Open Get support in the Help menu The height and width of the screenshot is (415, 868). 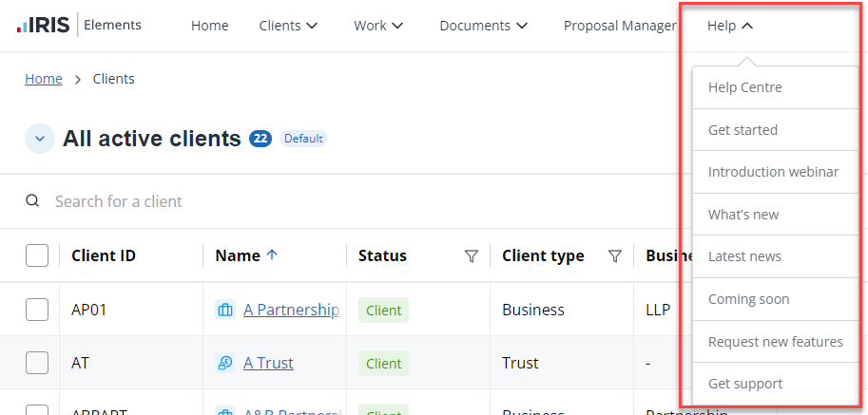(x=745, y=384)
